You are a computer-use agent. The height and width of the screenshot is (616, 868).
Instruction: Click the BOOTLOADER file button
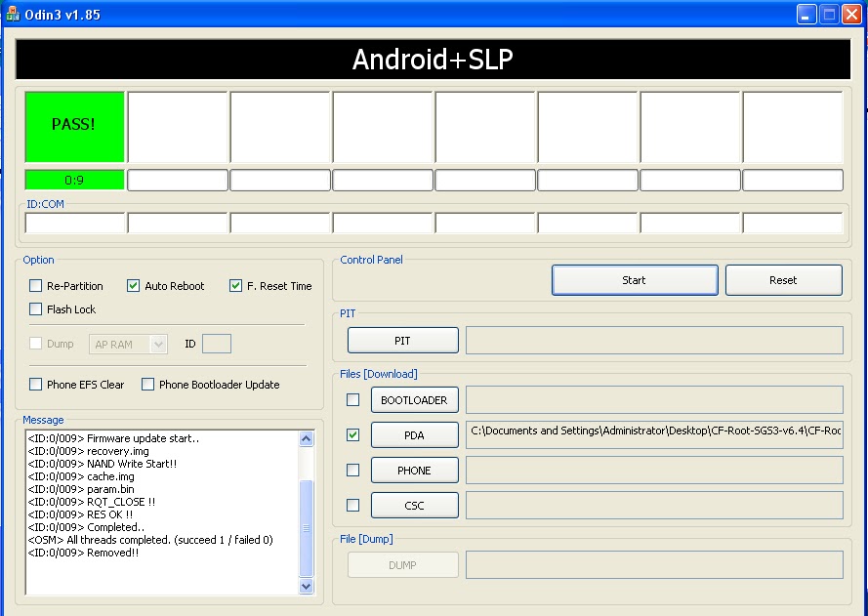[x=415, y=399]
